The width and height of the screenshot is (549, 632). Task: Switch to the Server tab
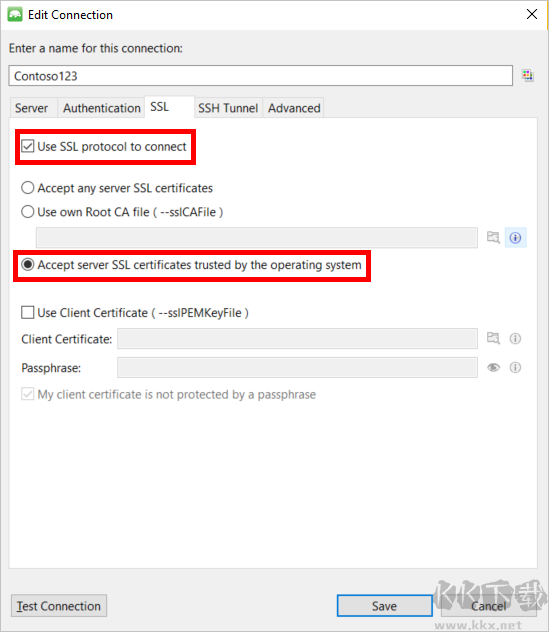pos(31,108)
